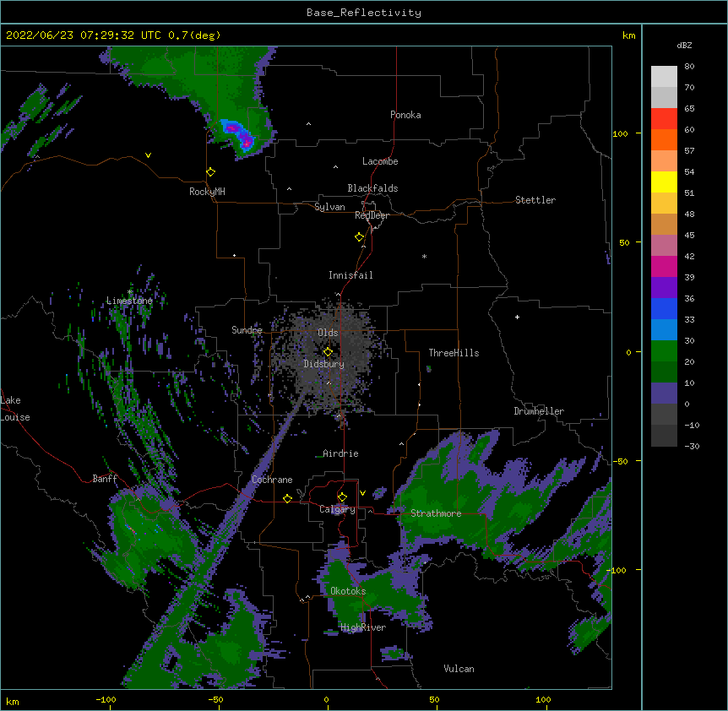728x711 pixels.
Task: Click the Lacombe city label
Action: coord(380,161)
